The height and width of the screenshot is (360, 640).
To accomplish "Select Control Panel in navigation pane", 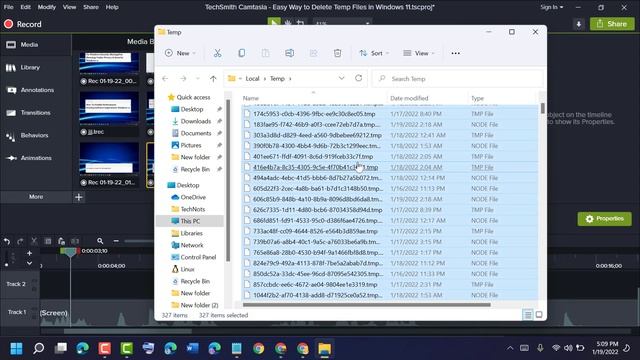I will [198, 257].
